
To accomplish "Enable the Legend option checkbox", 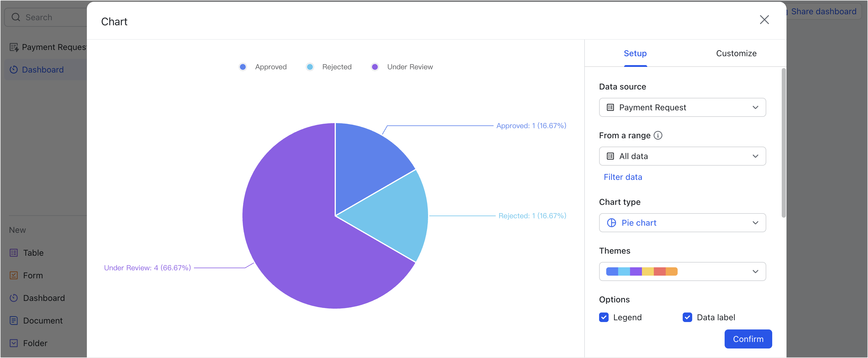I will pyautogui.click(x=604, y=317).
